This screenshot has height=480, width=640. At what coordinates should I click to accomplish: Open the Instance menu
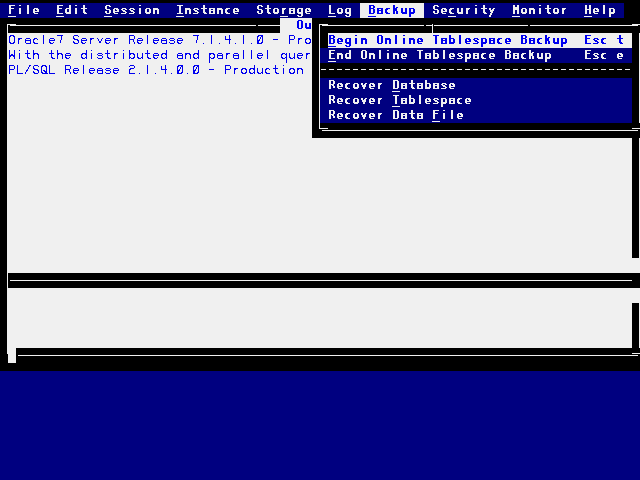point(208,10)
